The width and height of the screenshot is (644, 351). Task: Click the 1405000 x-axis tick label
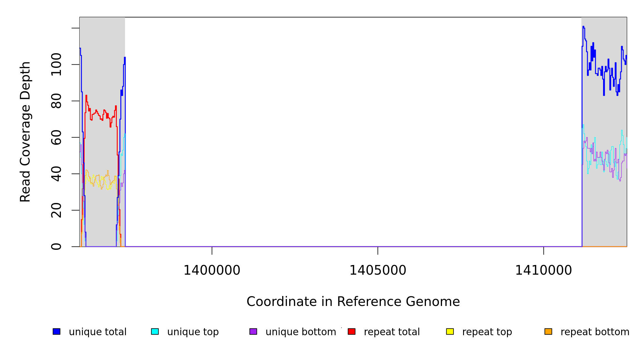click(x=378, y=270)
